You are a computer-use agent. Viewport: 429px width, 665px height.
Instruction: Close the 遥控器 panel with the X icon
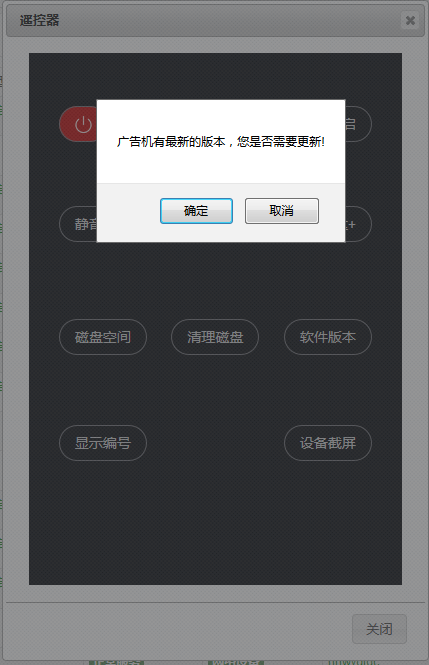tap(410, 20)
